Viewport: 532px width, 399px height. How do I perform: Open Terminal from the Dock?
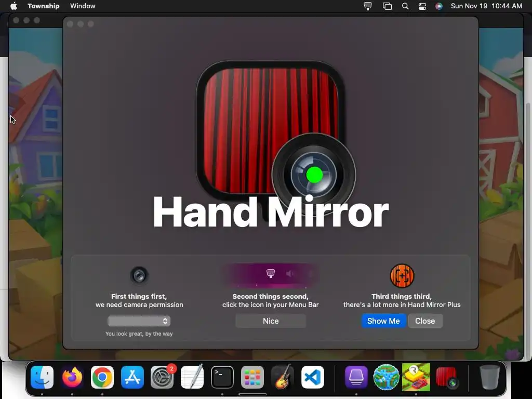point(222,377)
